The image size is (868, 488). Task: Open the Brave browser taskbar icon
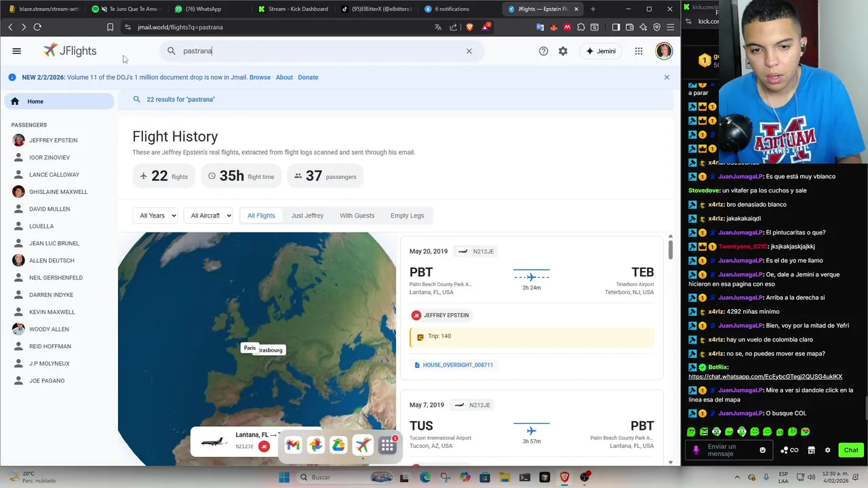coord(564,477)
